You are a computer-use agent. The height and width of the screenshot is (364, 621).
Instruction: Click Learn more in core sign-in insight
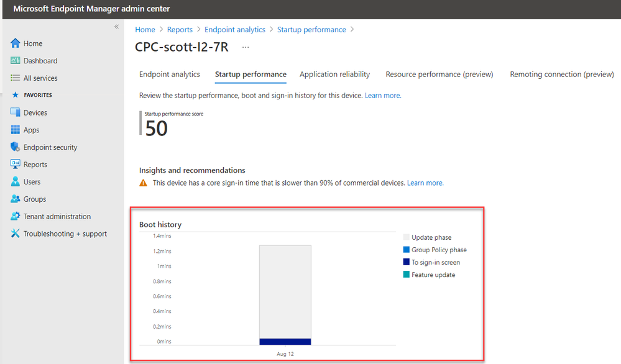pos(425,183)
